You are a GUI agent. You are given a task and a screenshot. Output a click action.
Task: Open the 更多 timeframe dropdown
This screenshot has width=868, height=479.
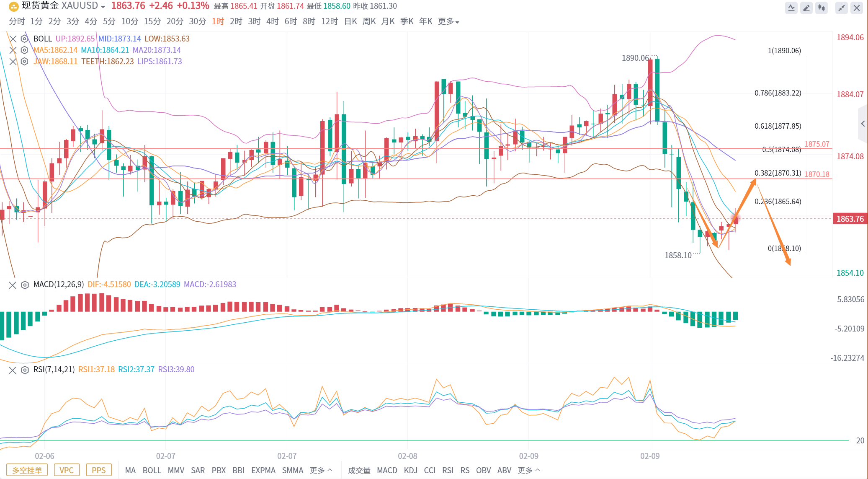click(x=448, y=21)
